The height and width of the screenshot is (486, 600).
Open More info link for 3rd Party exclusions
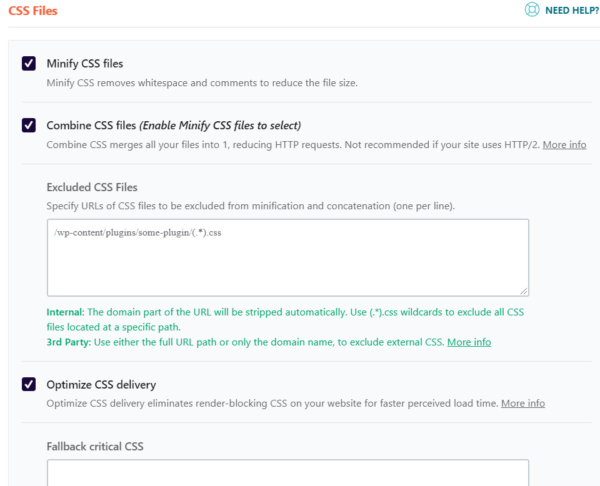[x=469, y=342]
